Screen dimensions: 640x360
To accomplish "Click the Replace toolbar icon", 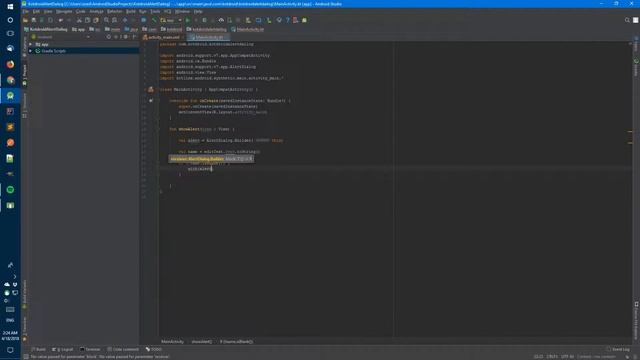I will 115,20.
